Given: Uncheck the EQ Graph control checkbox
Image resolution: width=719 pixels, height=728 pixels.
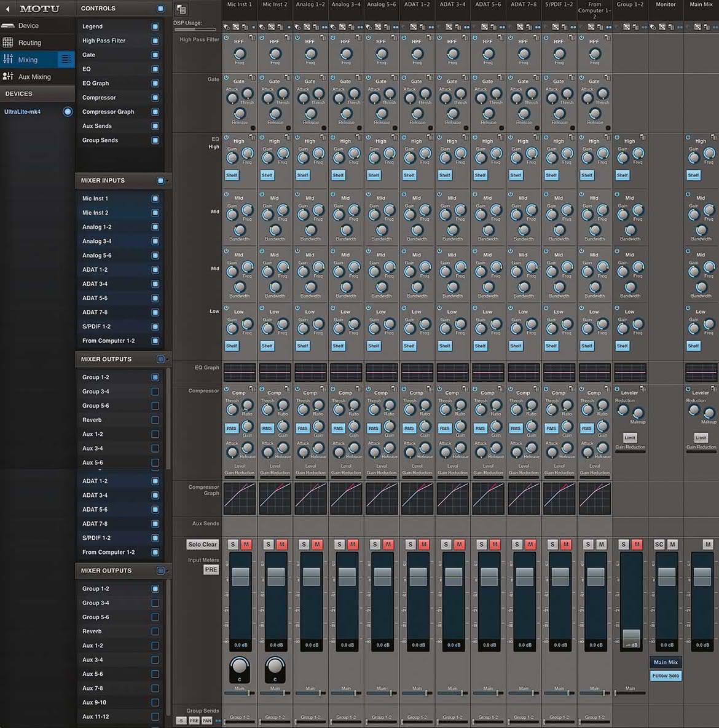Looking at the screenshot, I should coord(155,84).
